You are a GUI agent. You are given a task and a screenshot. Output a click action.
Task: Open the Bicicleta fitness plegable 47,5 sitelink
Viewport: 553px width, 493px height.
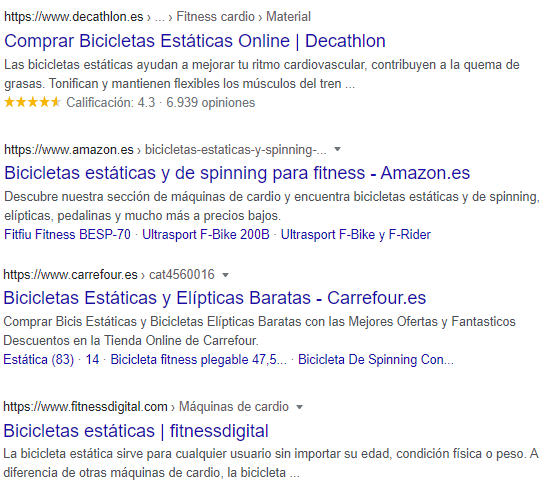pos(199,360)
